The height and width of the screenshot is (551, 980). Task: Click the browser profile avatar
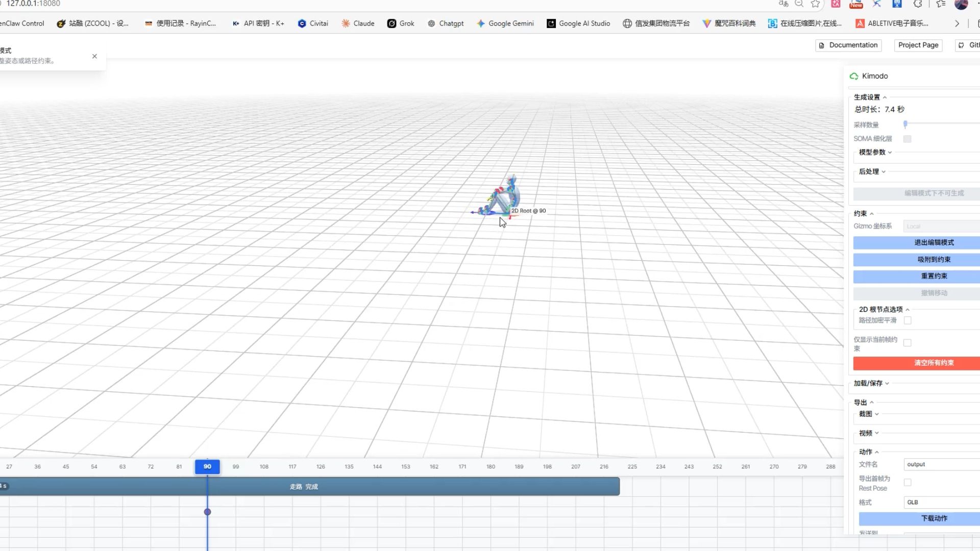coord(961,4)
